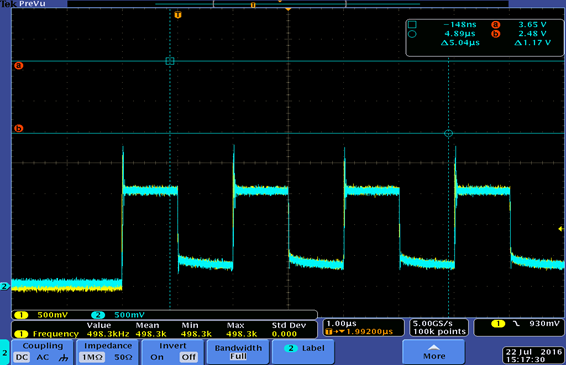Click the Std Dev value 0.000

pos(284,334)
